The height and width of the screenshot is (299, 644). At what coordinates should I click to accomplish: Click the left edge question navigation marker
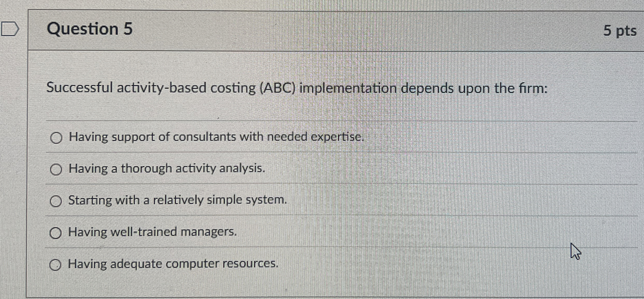point(10,29)
